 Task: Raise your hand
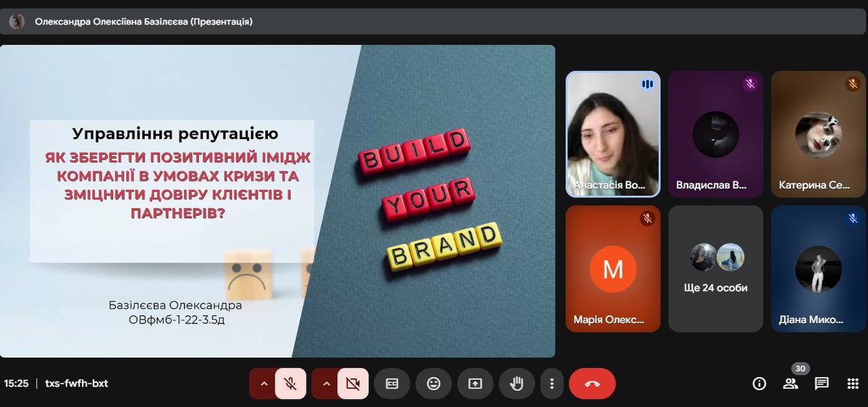(517, 384)
